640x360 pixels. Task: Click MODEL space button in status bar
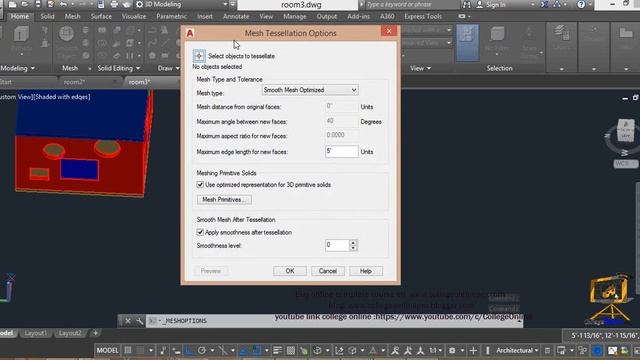(x=107, y=350)
